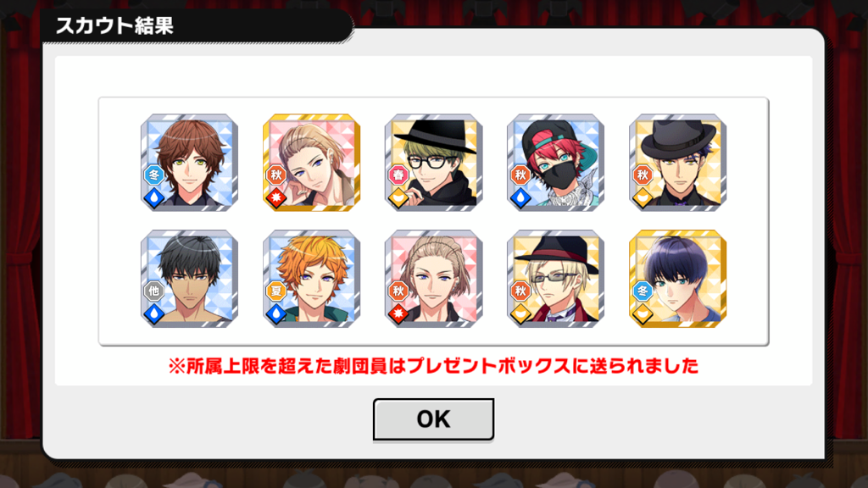Tap the red-haired masked character card
The width and height of the screenshot is (868, 488).
pyautogui.click(x=556, y=163)
